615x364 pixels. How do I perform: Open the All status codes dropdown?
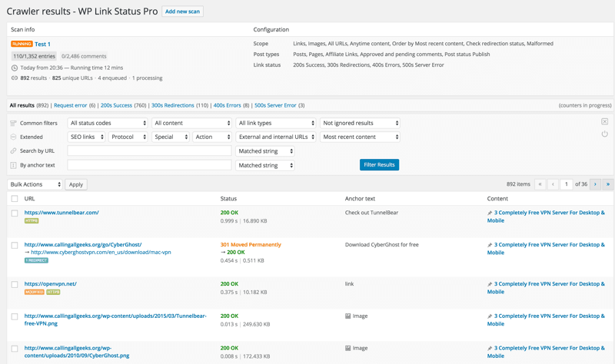click(x=108, y=123)
